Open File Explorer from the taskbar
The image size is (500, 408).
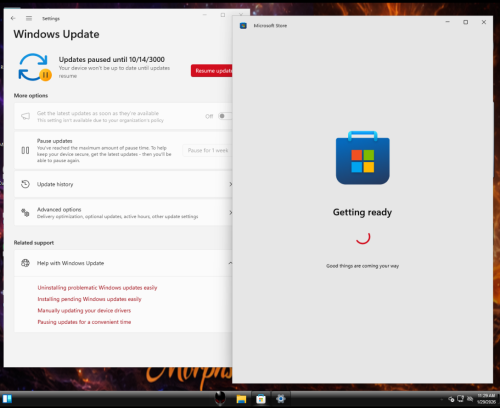[241, 399]
